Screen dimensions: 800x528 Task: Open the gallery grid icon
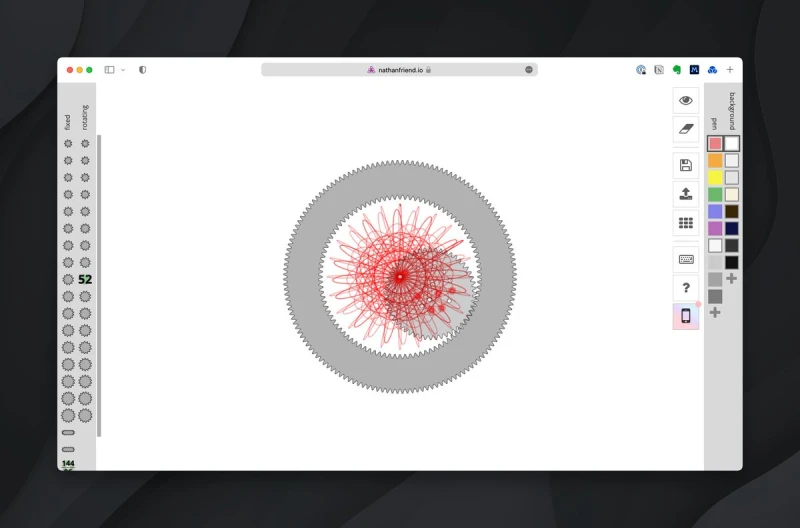click(x=685, y=223)
